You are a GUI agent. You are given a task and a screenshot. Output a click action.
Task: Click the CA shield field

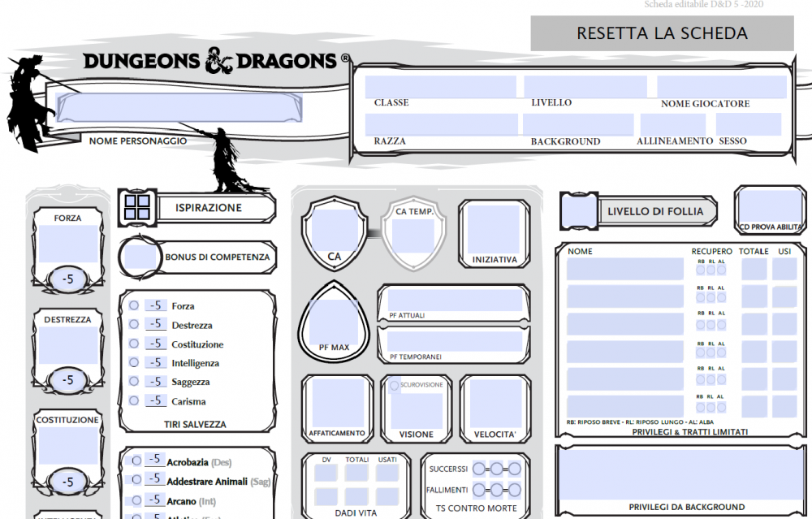335,231
